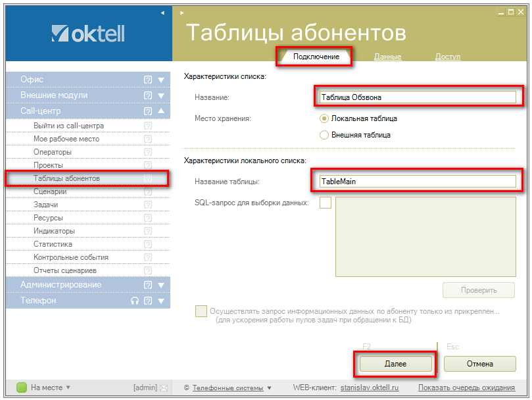The image size is (532, 400).
Task: Switch to the Данные tab
Action: coord(387,57)
